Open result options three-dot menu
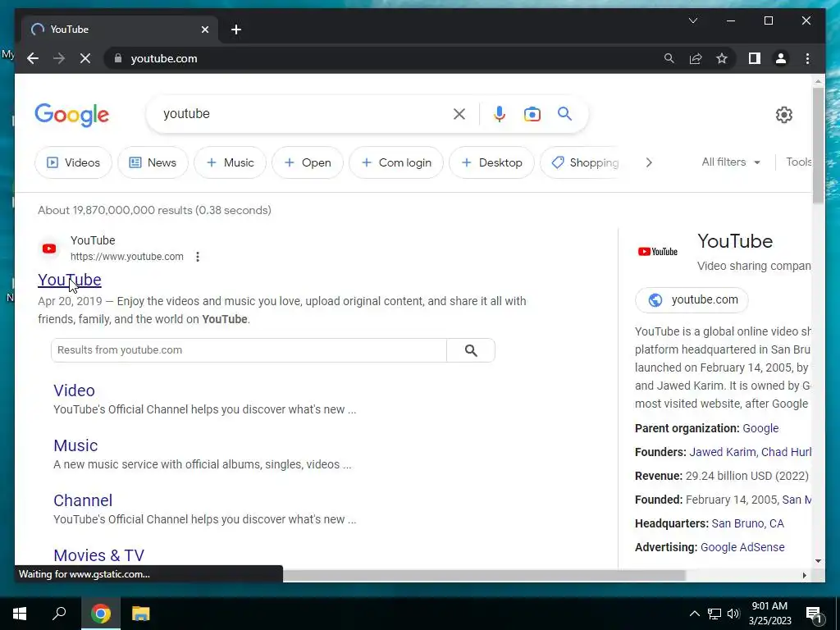This screenshot has height=630, width=840. pyautogui.click(x=198, y=257)
